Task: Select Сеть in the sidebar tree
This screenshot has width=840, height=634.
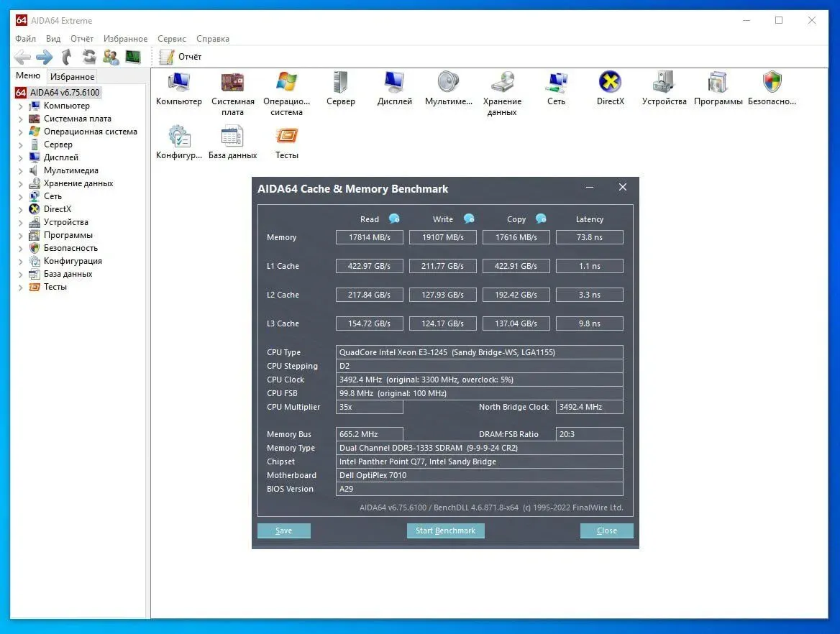Action: click(x=52, y=196)
